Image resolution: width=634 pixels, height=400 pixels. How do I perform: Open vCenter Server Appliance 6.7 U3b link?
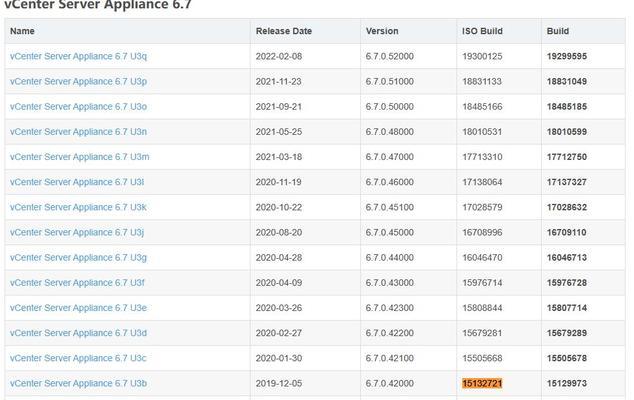(78, 383)
